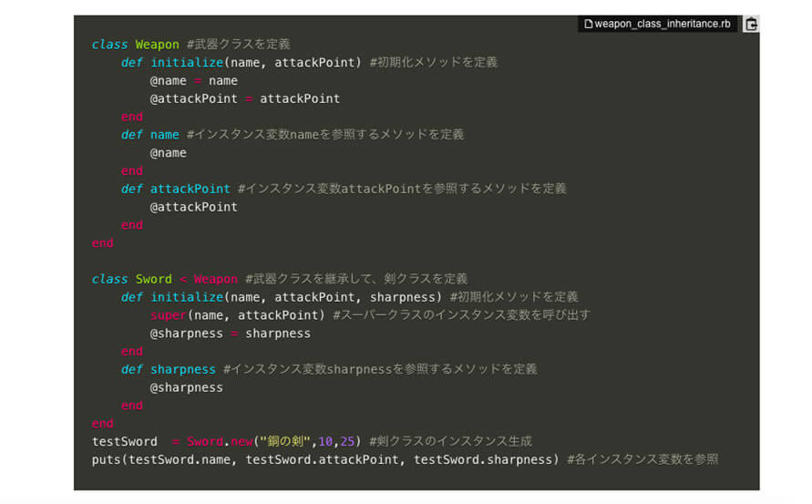Click the 'def name' method definition

[x=150, y=135]
